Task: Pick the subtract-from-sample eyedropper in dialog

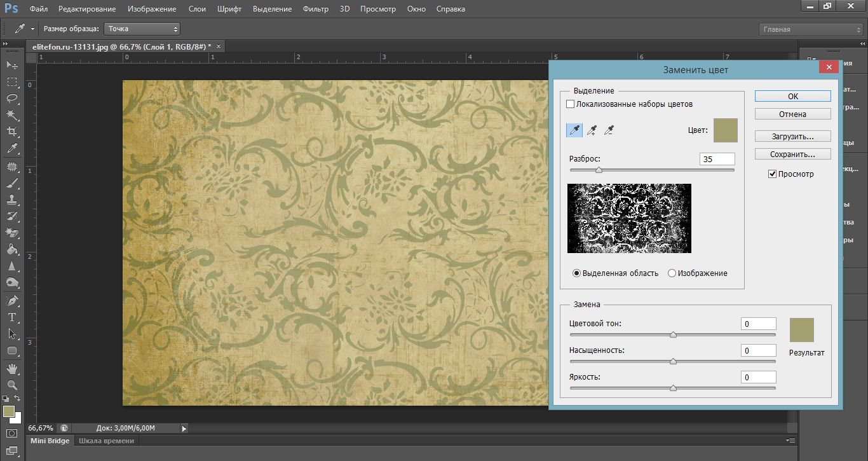Action: 609,130
